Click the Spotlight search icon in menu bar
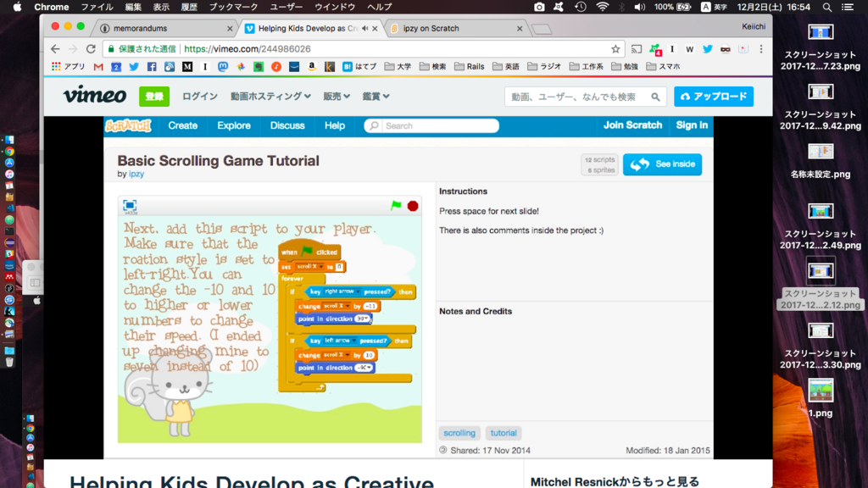Image resolution: width=868 pixels, height=488 pixels. (827, 7)
